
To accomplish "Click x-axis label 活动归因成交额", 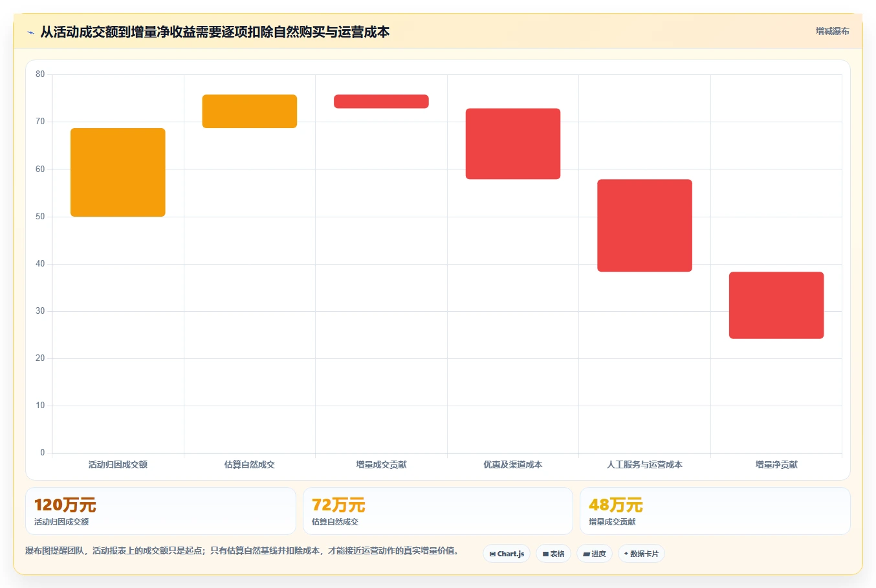I will [x=118, y=464].
